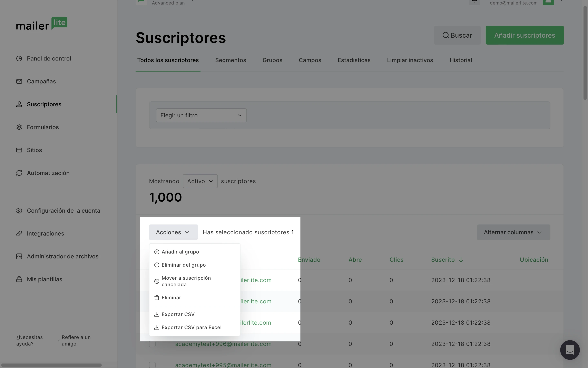588x368 pixels.
Task: Click the Automatización refresh icon
Action: [19, 173]
